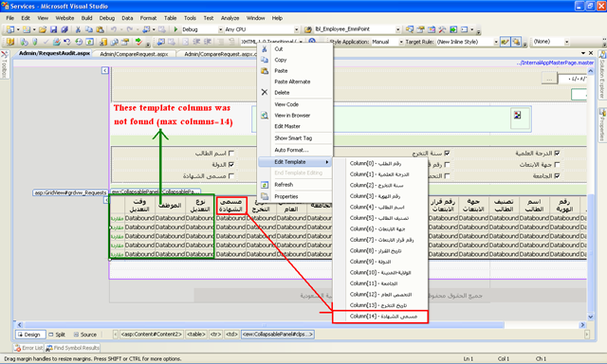607x364 pixels.
Task: Click the ellipsis button near date field
Action: [549, 79]
